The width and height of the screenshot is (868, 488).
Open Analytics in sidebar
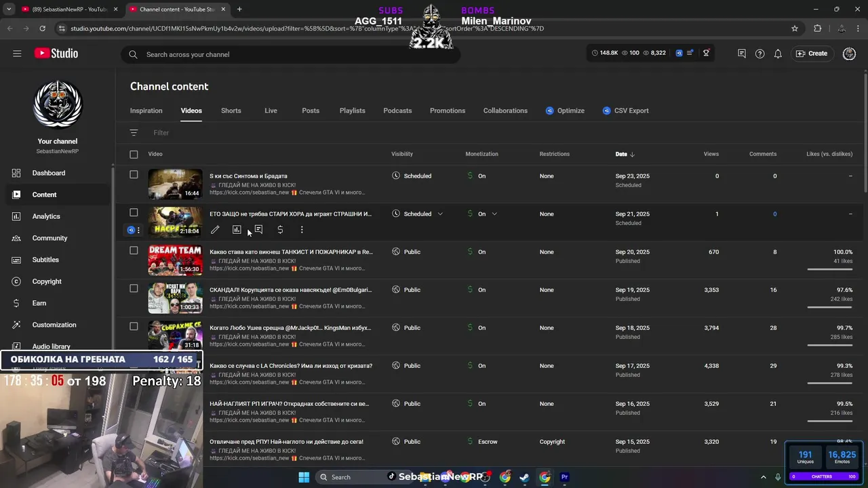[57, 216]
